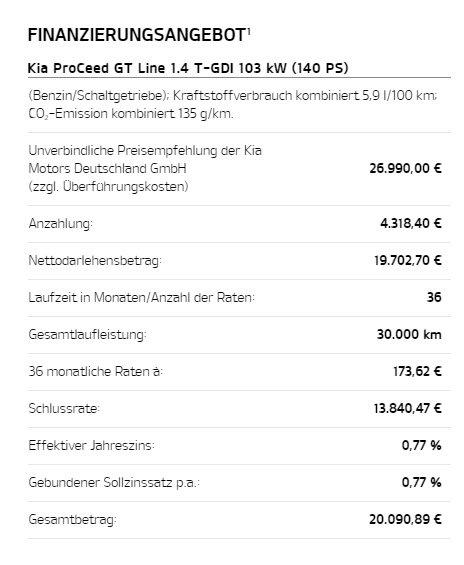Click the FINANZIERUNGSANGEBOT heading
The width and height of the screenshot is (464, 565).
137,35
